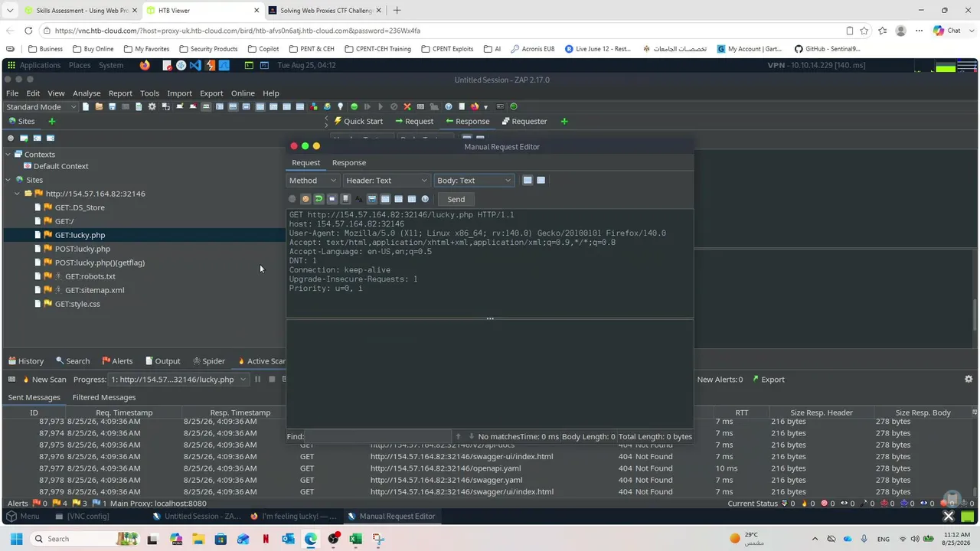Click the ZAP window vertical scrollbar

975,314
